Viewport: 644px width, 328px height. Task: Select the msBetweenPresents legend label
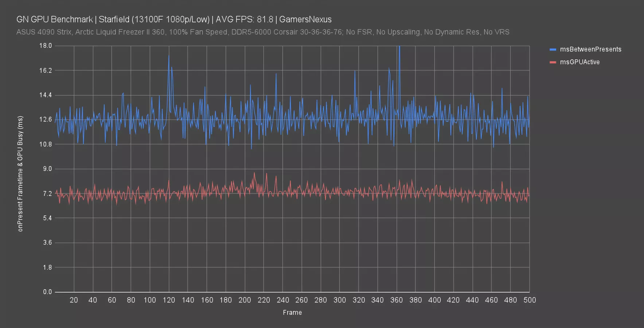590,50
